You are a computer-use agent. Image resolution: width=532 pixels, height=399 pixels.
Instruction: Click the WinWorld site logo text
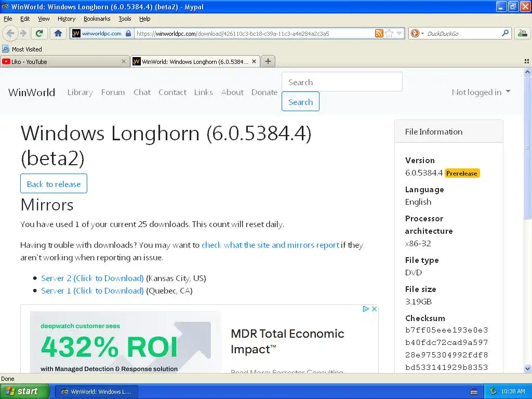(x=32, y=92)
